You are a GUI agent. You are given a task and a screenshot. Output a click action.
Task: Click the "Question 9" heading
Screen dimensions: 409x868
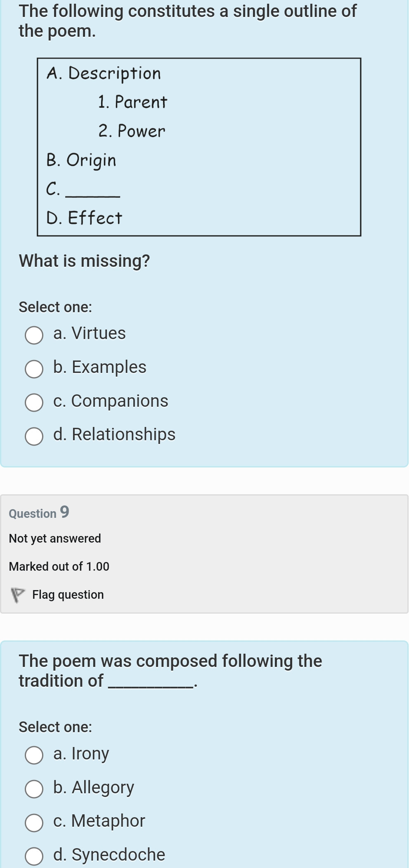(39, 512)
